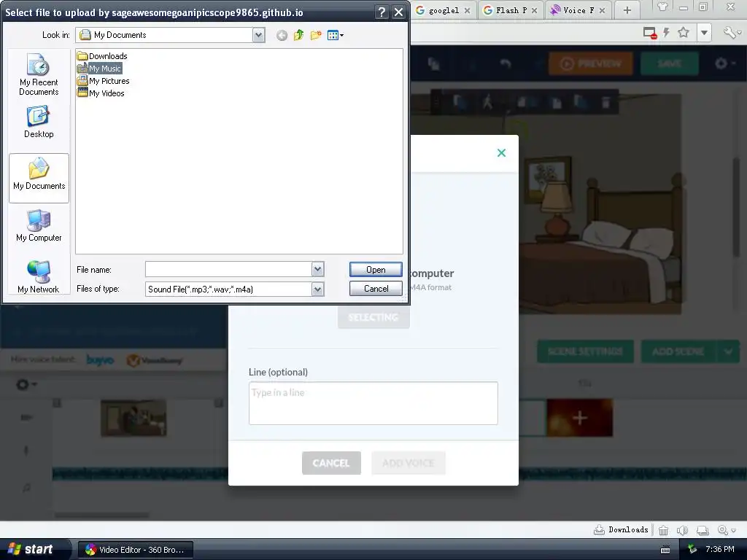
Task: Open the zoom magnifier in status bar
Action: click(x=726, y=530)
